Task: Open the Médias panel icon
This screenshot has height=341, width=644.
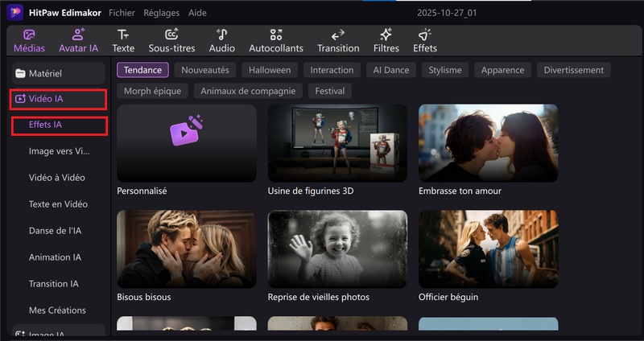Action: tap(29, 35)
